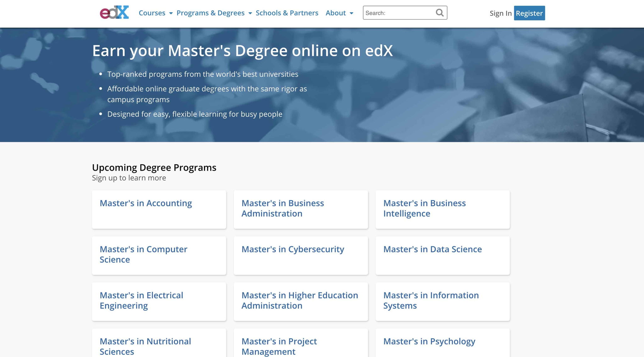644x357 pixels.
Task: Expand the About dropdown arrow
Action: pos(351,13)
